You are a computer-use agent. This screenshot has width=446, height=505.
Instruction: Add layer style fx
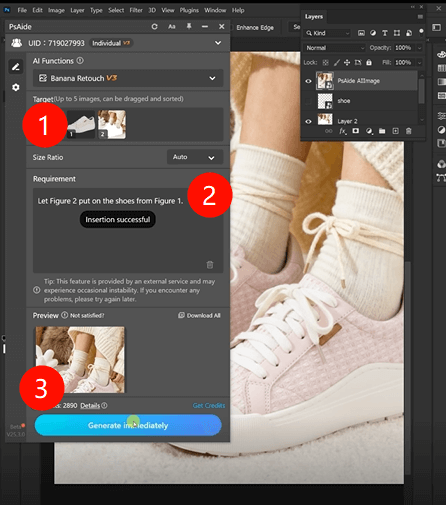(343, 131)
